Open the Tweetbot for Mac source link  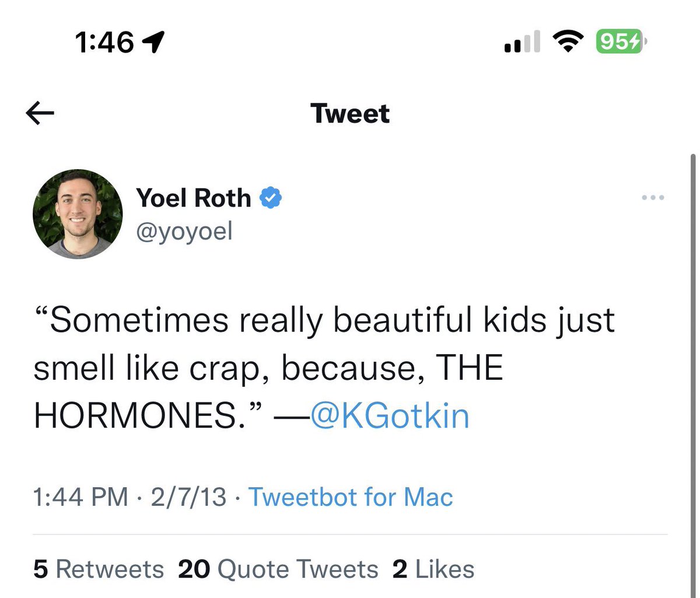coord(351,498)
